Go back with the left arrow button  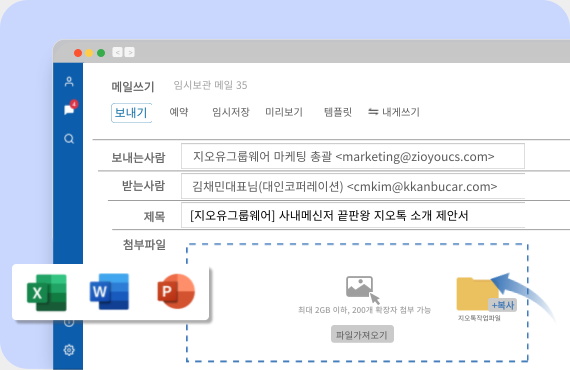[x=117, y=52]
